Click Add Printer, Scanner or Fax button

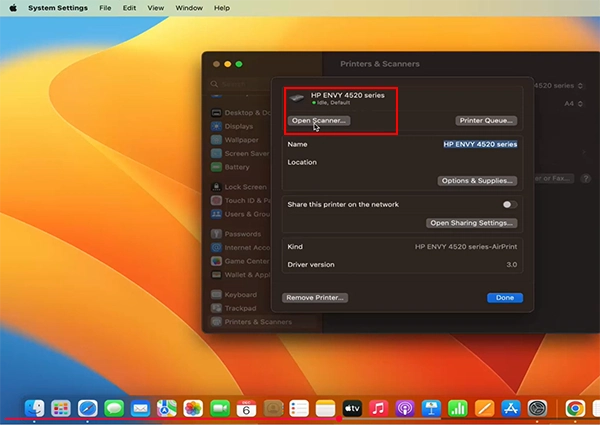click(x=554, y=178)
